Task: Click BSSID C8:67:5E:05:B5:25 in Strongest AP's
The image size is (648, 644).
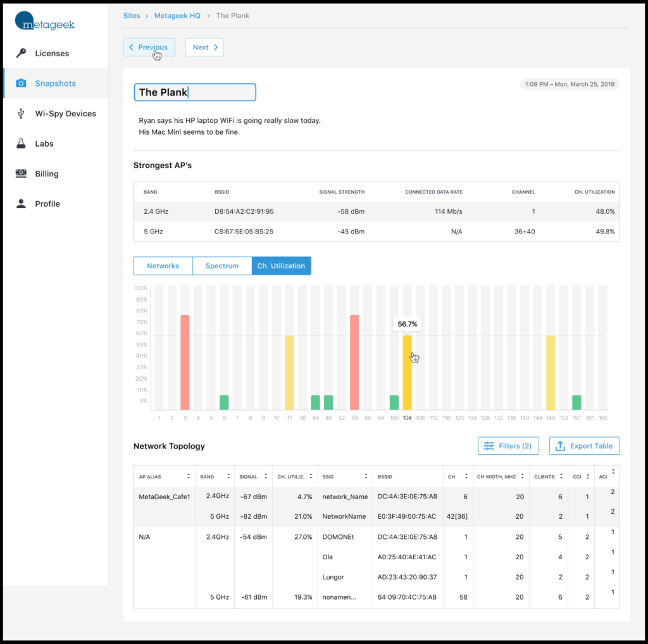Action: [244, 232]
